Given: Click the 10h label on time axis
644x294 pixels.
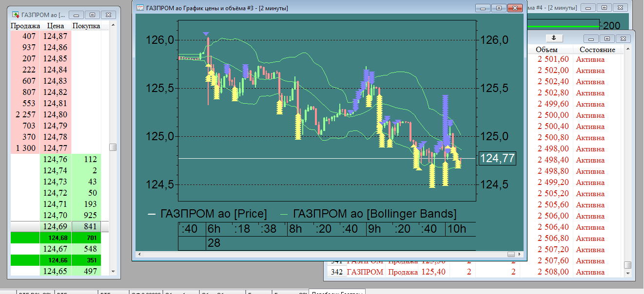Looking at the screenshot, I should (x=456, y=229).
